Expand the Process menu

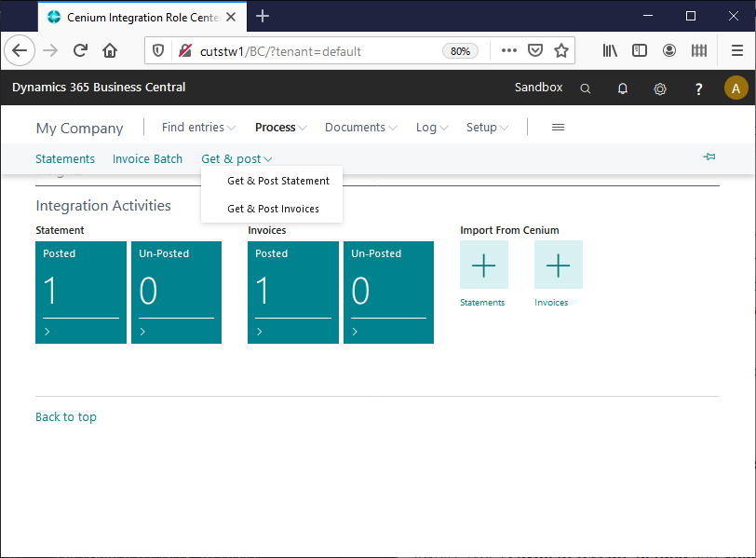point(280,128)
